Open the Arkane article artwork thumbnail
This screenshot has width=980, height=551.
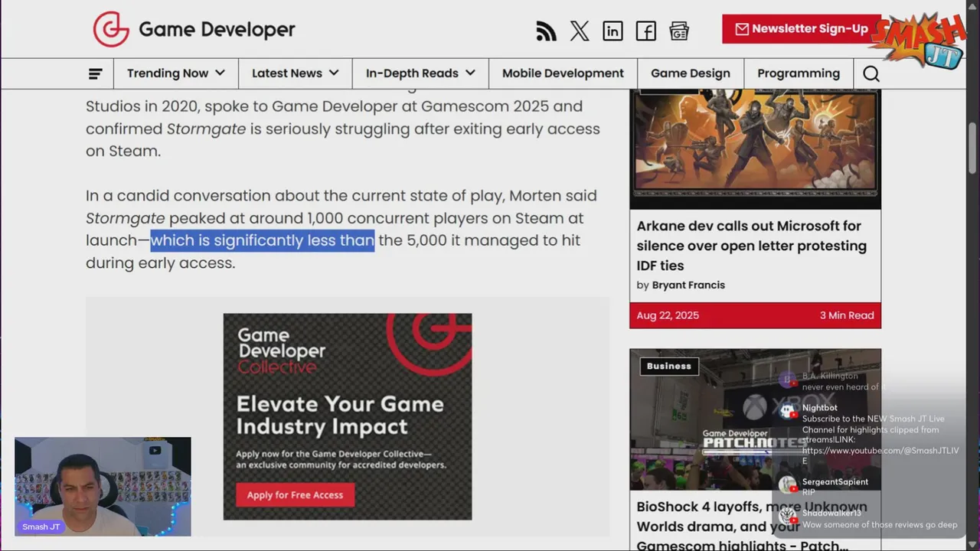tap(755, 148)
